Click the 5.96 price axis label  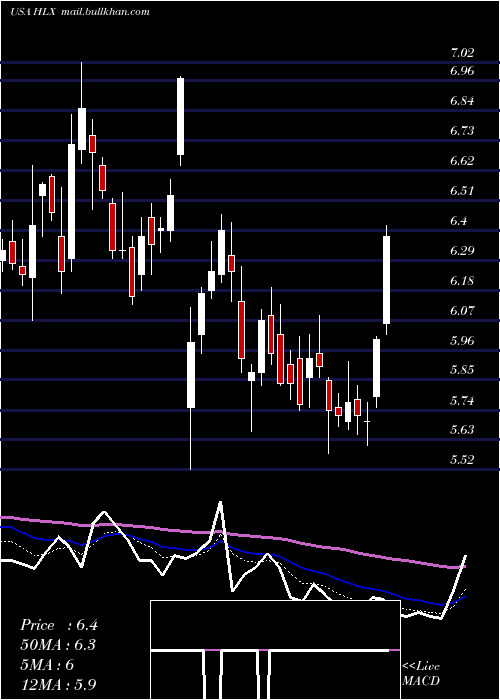pos(462,340)
